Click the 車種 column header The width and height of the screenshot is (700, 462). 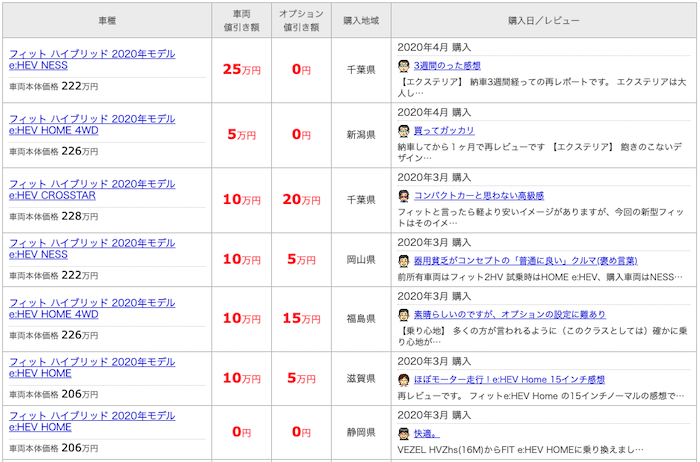click(x=107, y=21)
